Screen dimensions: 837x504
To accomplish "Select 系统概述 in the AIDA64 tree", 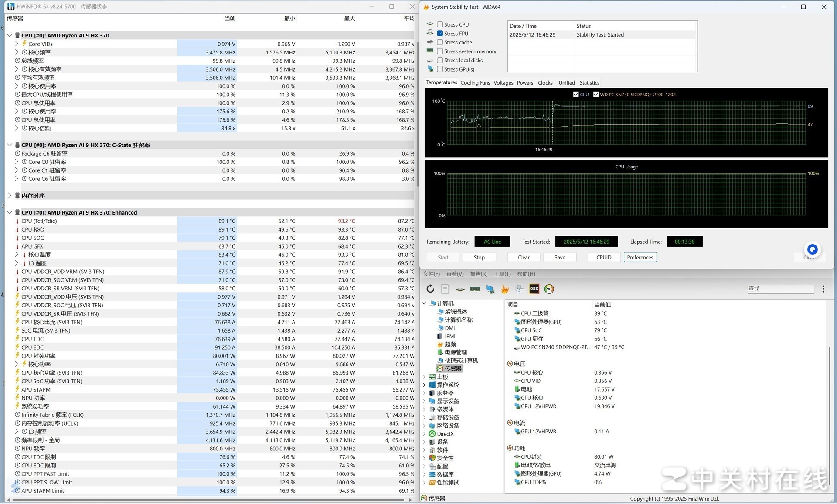I will click(456, 311).
